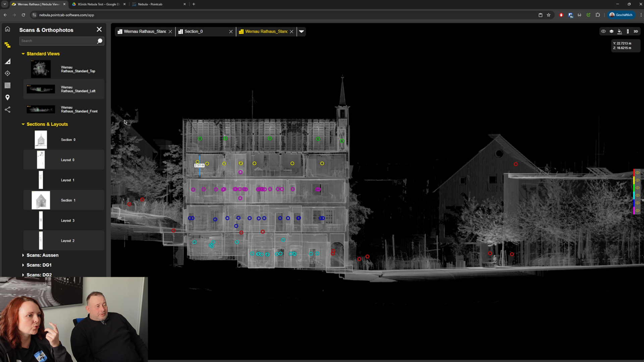Click the search magnifier icon
The image size is (644, 362).
(100, 41)
